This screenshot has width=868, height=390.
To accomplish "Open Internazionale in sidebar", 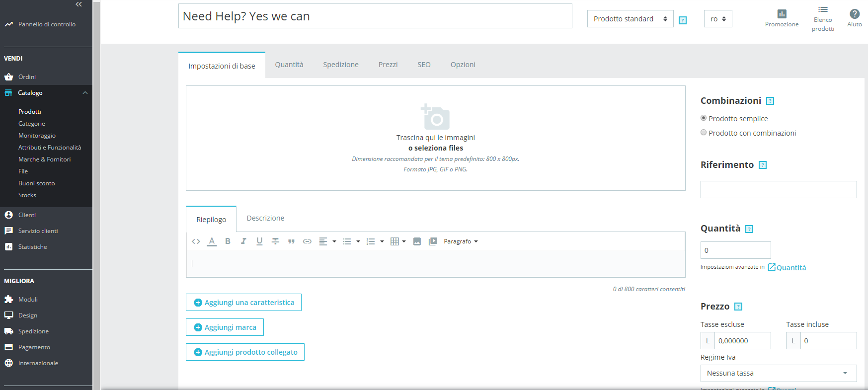I will [x=38, y=363].
